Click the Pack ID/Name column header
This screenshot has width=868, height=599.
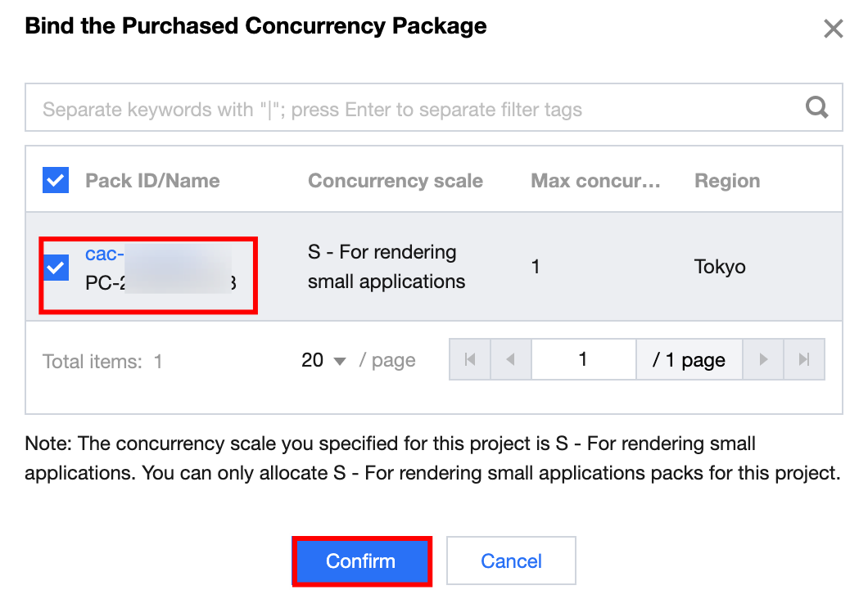[152, 181]
